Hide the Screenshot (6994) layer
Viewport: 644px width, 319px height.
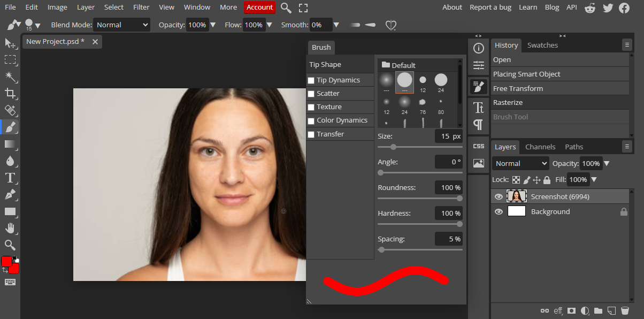[499, 197]
